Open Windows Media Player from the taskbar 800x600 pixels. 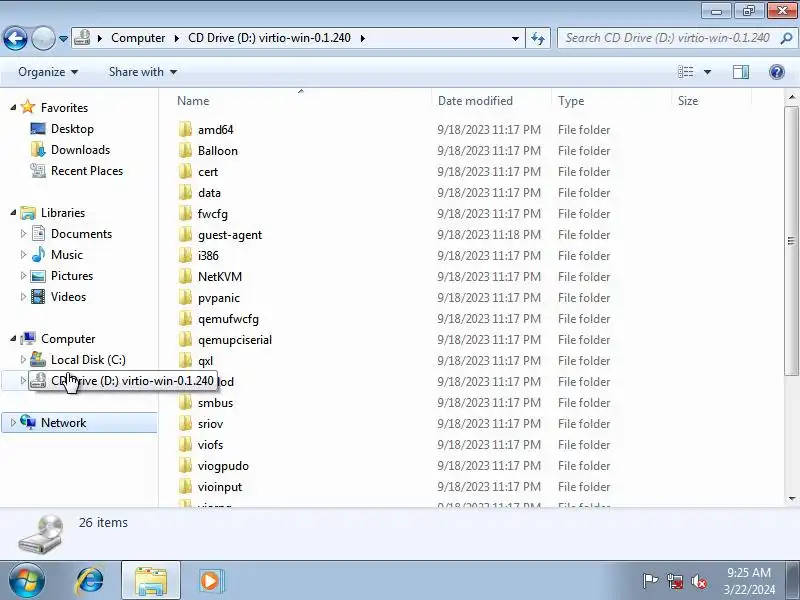point(210,581)
